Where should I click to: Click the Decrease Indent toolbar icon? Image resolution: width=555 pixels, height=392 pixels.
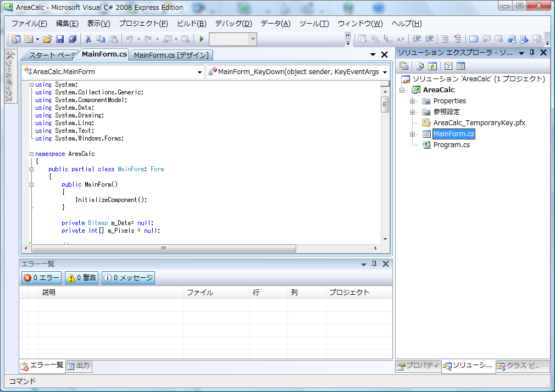click(417, 39)
